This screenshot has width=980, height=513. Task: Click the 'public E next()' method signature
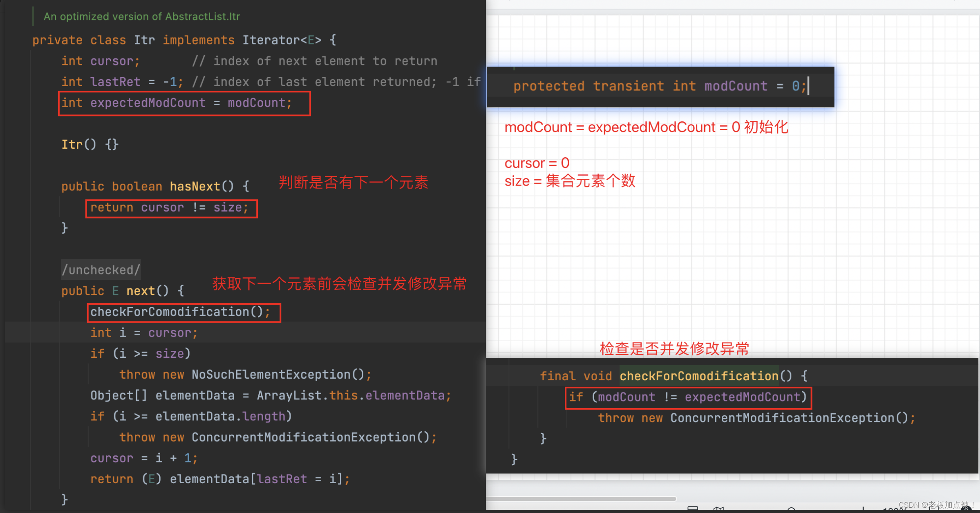[x=123, y=291]
